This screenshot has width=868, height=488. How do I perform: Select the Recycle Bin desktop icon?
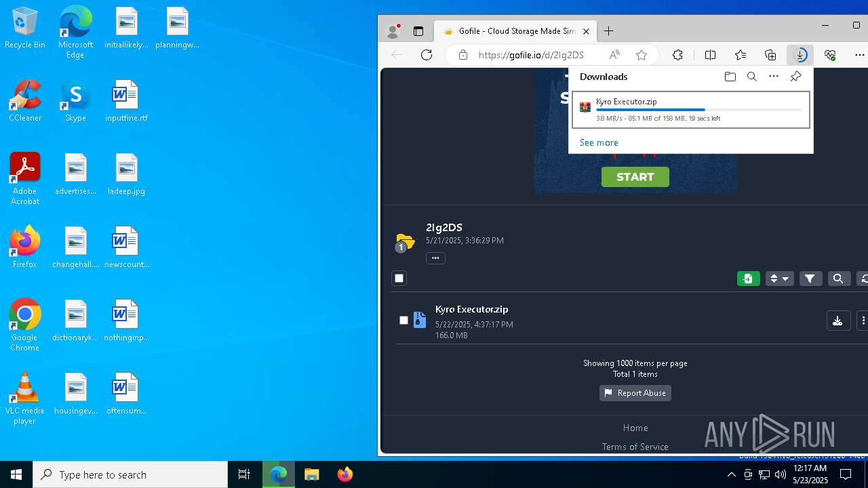click(x=24, y=28)
